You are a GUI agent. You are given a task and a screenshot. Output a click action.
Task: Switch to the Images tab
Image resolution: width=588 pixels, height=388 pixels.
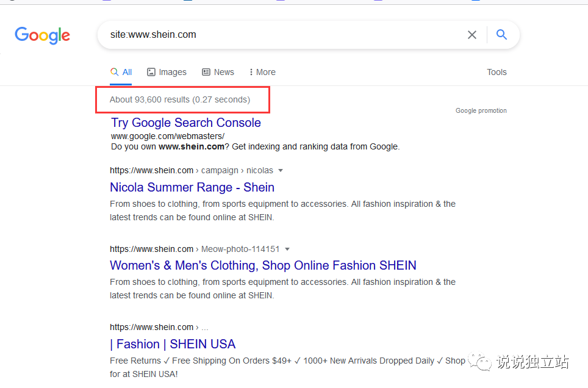pyautogui.click(x=173, y=72)
